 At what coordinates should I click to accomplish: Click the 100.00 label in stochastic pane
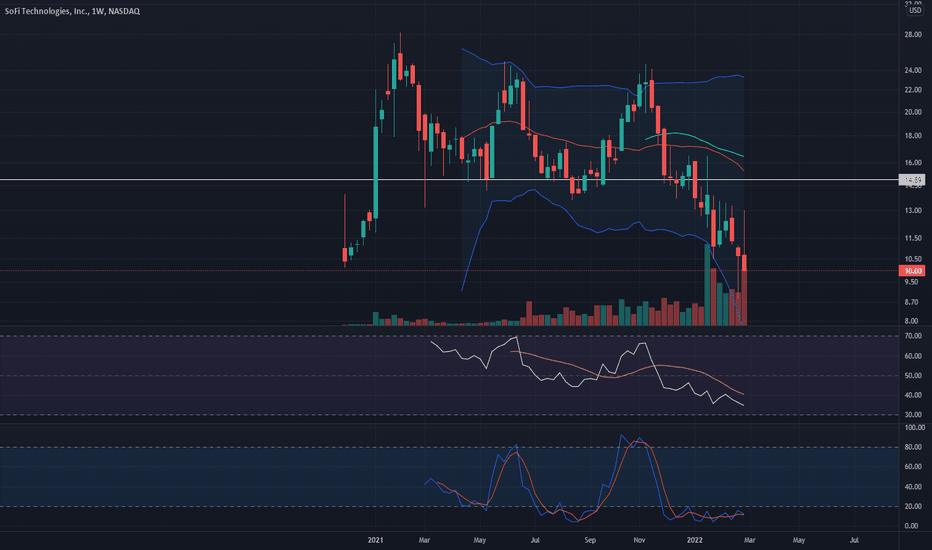click(x=914, y=428)
